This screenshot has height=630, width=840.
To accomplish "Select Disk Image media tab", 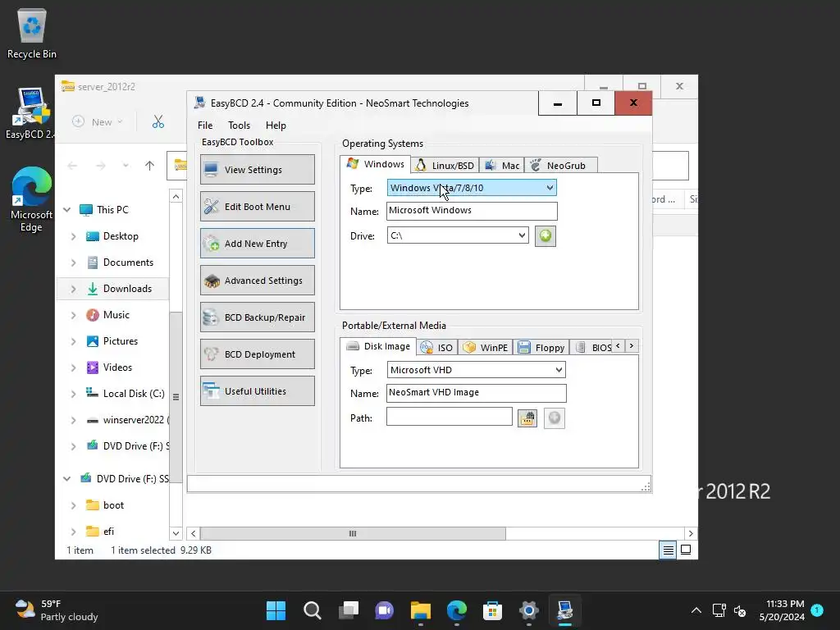I will (x=378, y=346).
